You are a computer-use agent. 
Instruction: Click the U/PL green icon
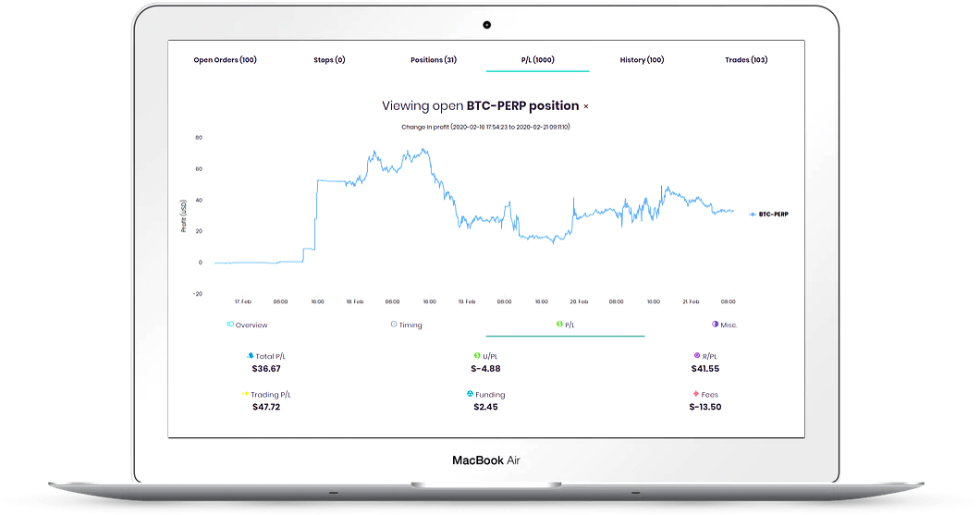click(477, 355)
